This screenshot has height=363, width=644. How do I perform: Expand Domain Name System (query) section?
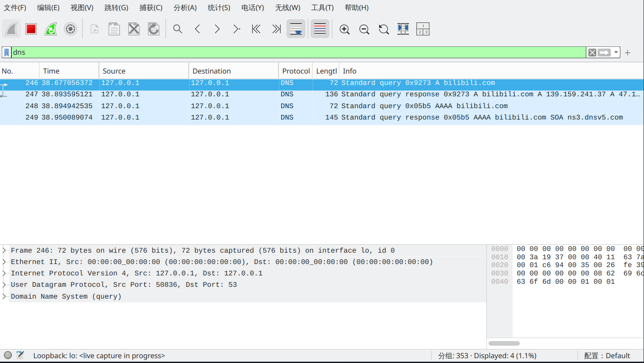[x=4, y=296]
